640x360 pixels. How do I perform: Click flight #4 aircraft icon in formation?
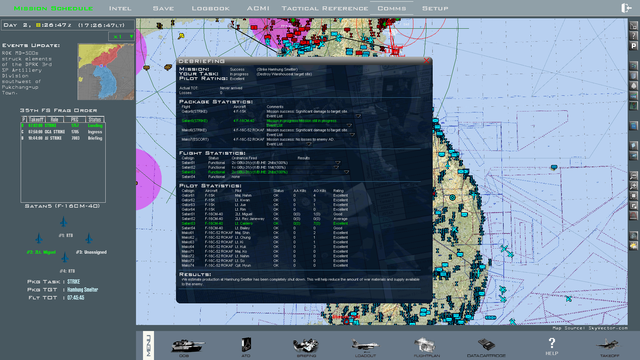pyautogui.click(x=64, y=258)
